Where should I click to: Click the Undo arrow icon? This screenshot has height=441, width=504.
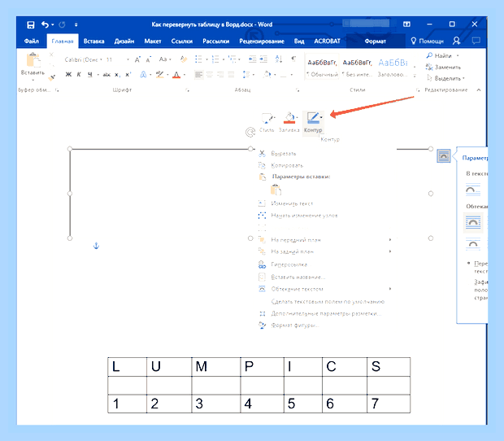click(x=46, y=24)
